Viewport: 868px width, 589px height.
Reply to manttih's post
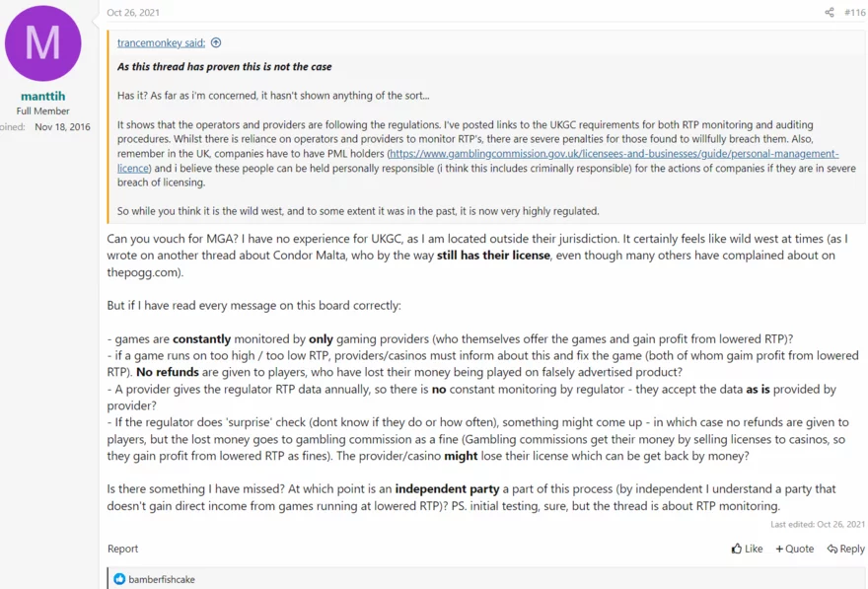(845, 549)
